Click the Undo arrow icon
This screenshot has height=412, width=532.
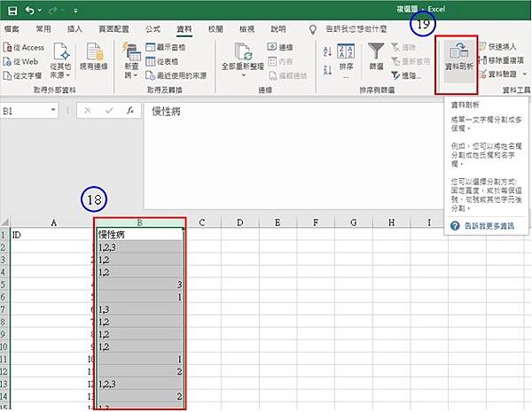click(29, 11)
